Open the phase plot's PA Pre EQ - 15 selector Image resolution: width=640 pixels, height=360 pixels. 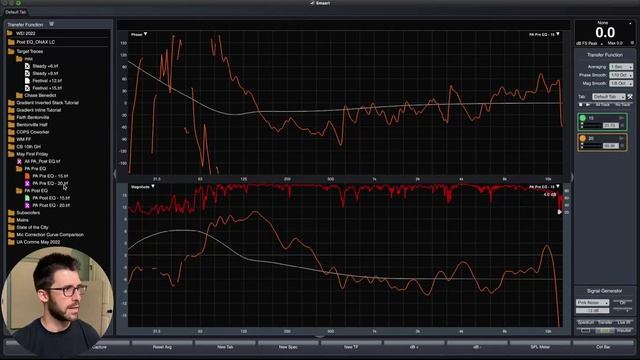point(544,35)
